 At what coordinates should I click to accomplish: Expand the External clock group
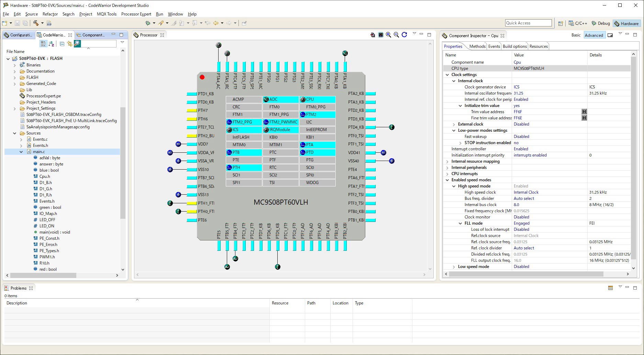[454, 124]
